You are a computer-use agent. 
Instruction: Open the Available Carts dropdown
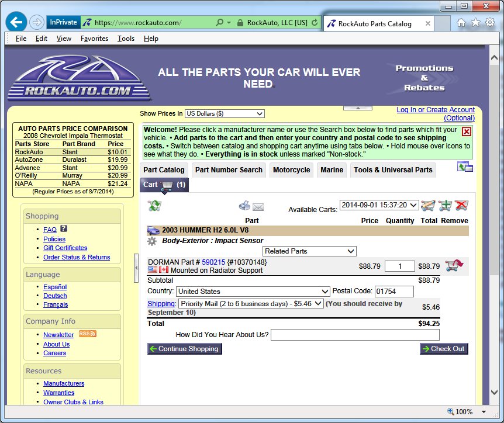(379, 205)
